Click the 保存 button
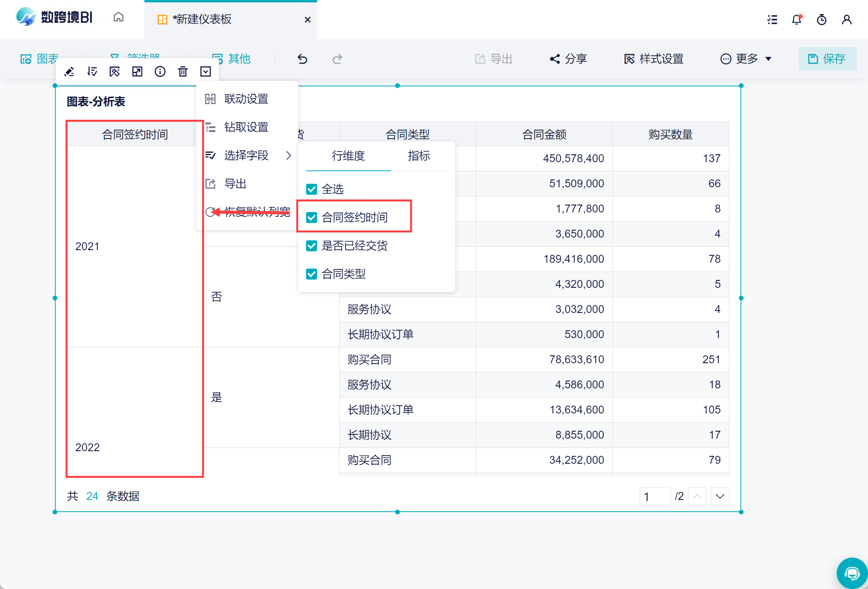This screenshot has height=589, width=868. click(x=827, y=59)
